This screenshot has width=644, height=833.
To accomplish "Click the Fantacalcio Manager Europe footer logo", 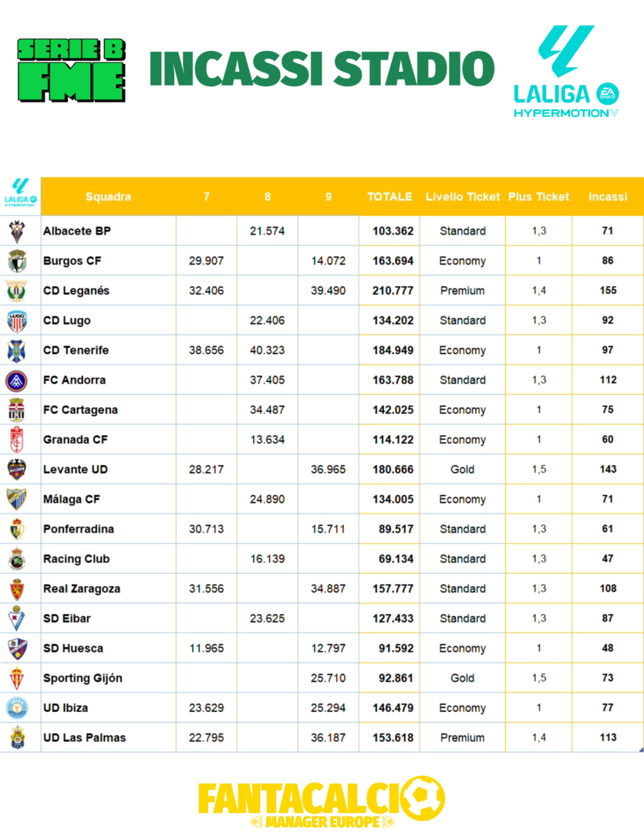I will point(322,802).
